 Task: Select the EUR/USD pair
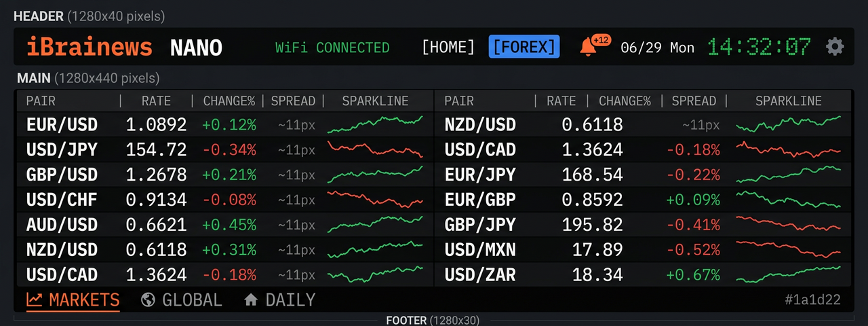[x=62, y=125]
